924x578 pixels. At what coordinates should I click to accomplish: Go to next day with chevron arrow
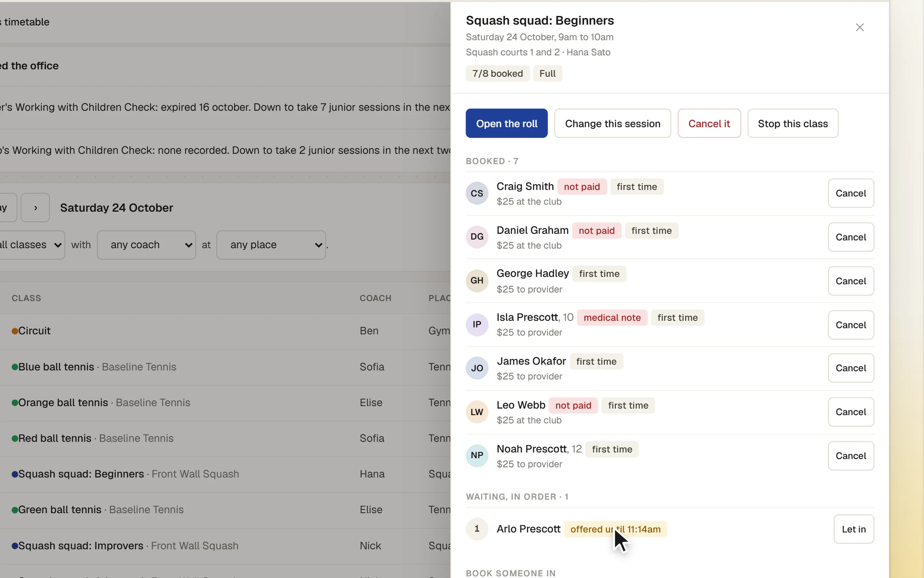pos(35,208)
